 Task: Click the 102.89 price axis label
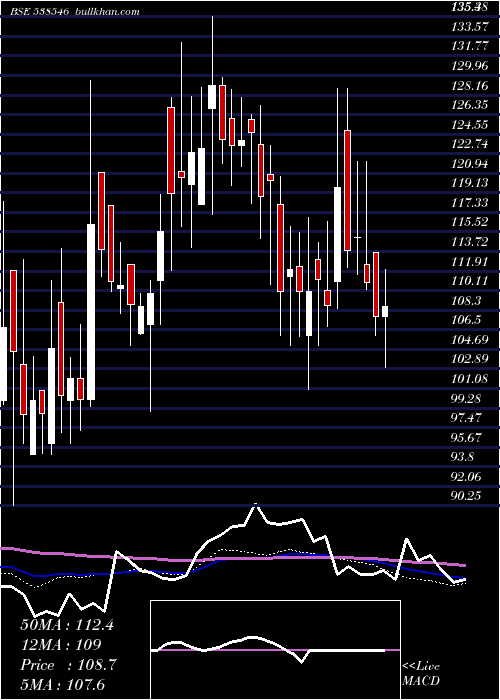(x=469, y=359)
